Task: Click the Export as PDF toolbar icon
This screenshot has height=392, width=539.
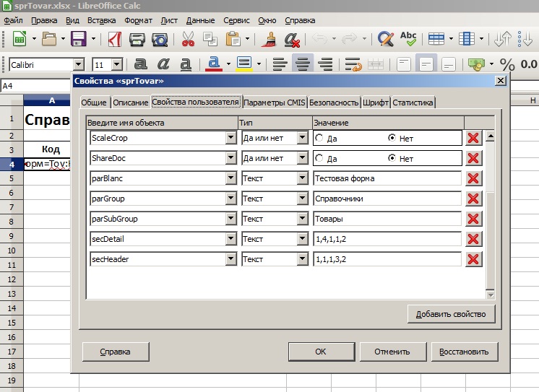Action: [x=115, y=38]
